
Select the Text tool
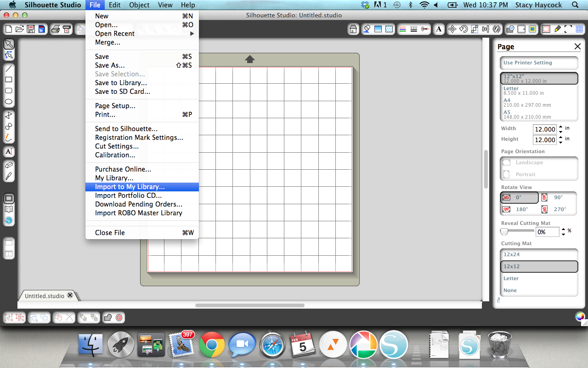(x=9, y=152)
